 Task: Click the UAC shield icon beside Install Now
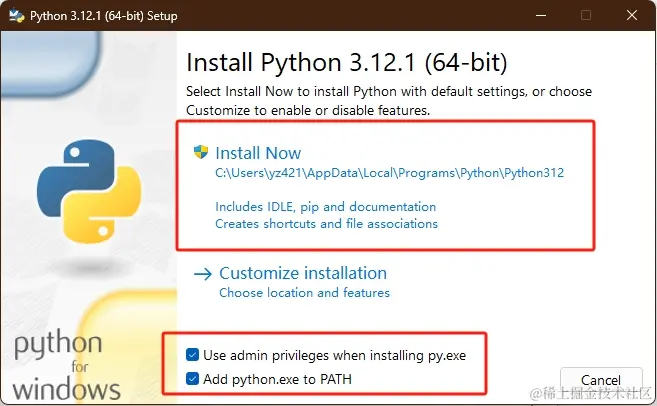(201, 152)
